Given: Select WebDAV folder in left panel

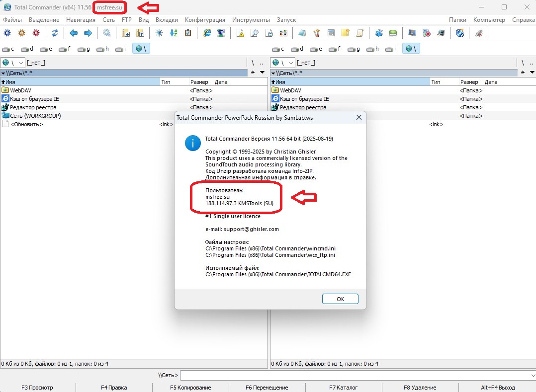Looking at the screenshot, I should [x=20, y=90].
